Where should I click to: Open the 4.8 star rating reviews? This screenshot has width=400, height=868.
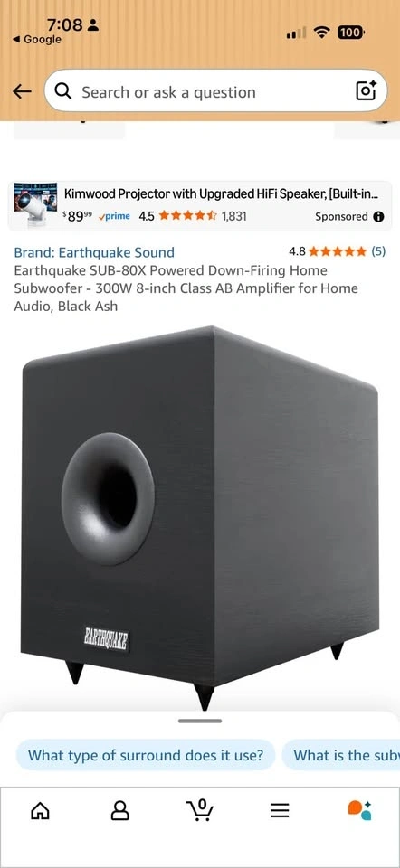337,251
